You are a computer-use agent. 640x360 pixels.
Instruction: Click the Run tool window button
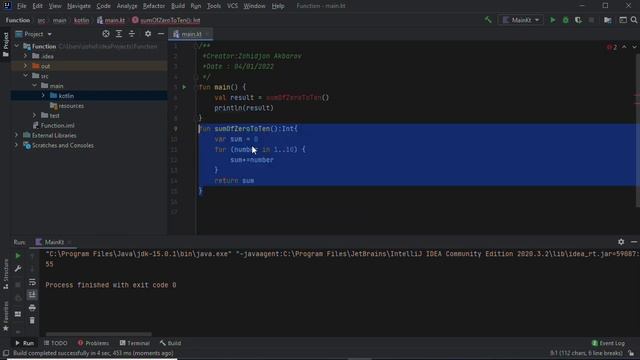[24, 343]
